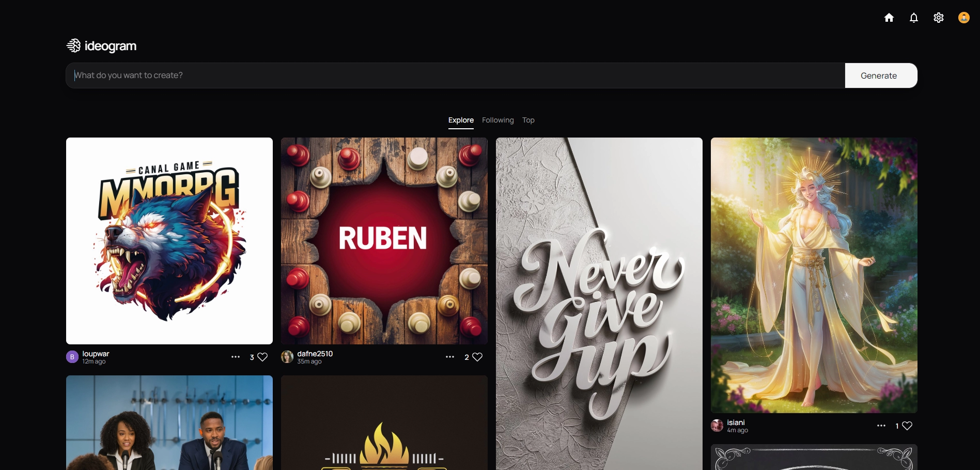Focus the 'What do you want to create?' field
The height and width of the screenshot is (470, 980).
coord(455,75)
